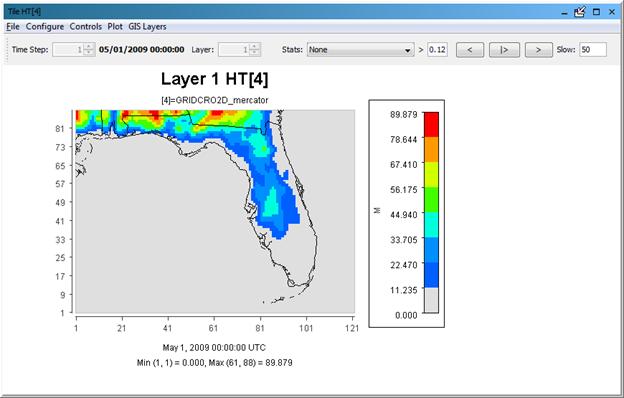Open the File menu
The width and height of the screenshot is (624, 398).
13,27
